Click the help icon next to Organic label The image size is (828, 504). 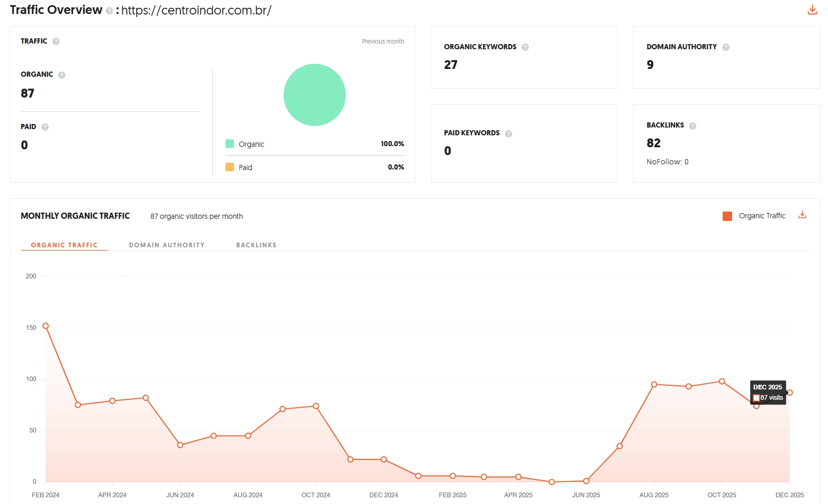[x=62, y=75]
